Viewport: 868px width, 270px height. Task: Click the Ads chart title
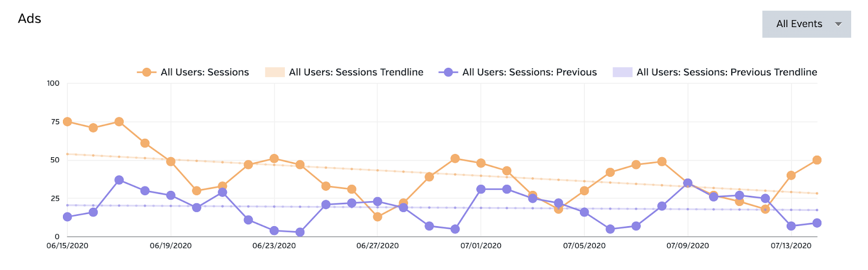[x=29, y=19]
